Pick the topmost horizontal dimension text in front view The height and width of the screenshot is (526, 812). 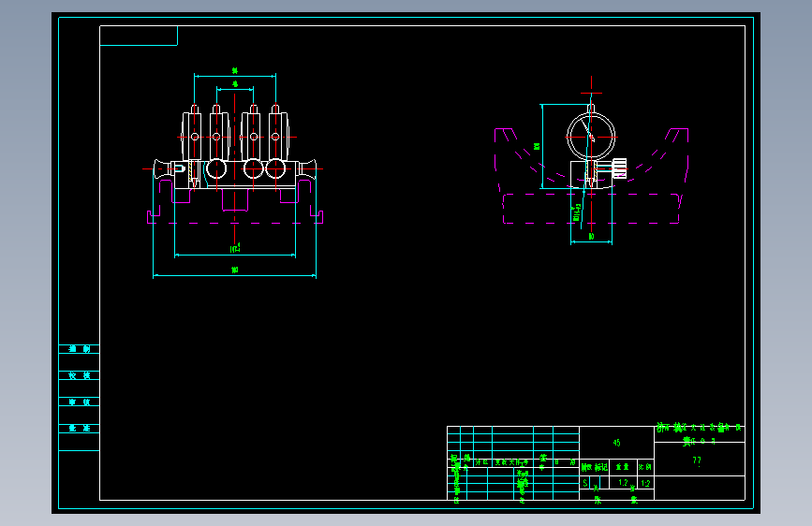(x=234, y=71)
